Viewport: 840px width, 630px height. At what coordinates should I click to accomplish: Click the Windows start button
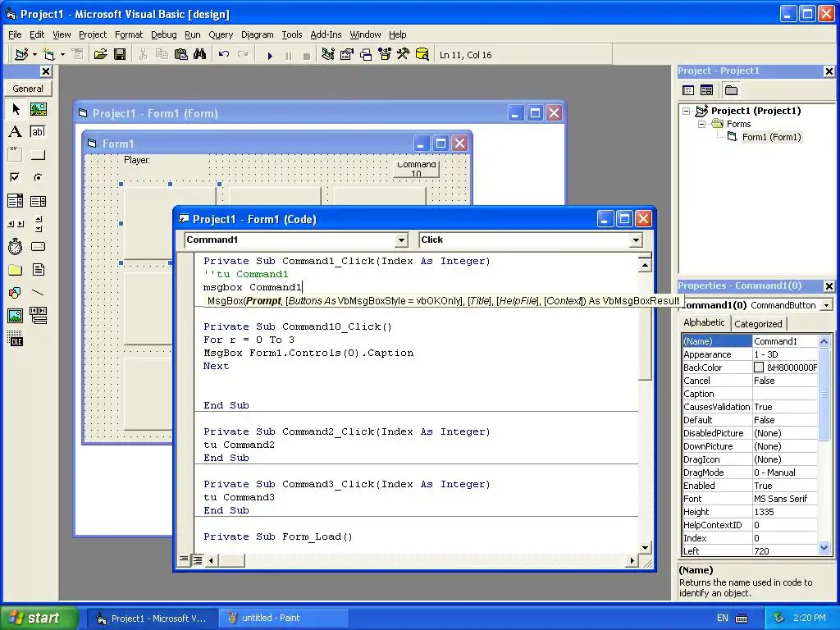tap(39, 618)
